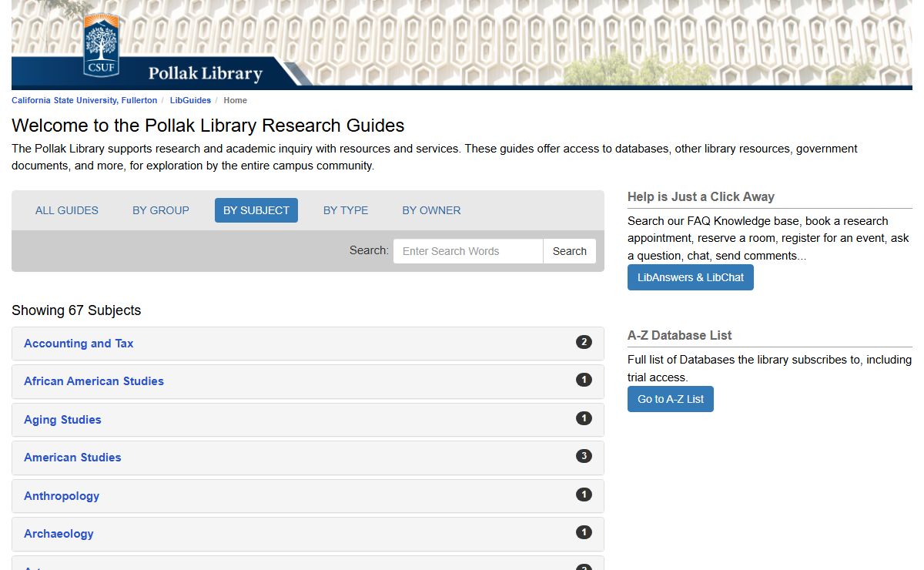Click the 'A-Z Database List' heading
The height and width of the screenshot is (570, 924).
click(x=679, y=335)
